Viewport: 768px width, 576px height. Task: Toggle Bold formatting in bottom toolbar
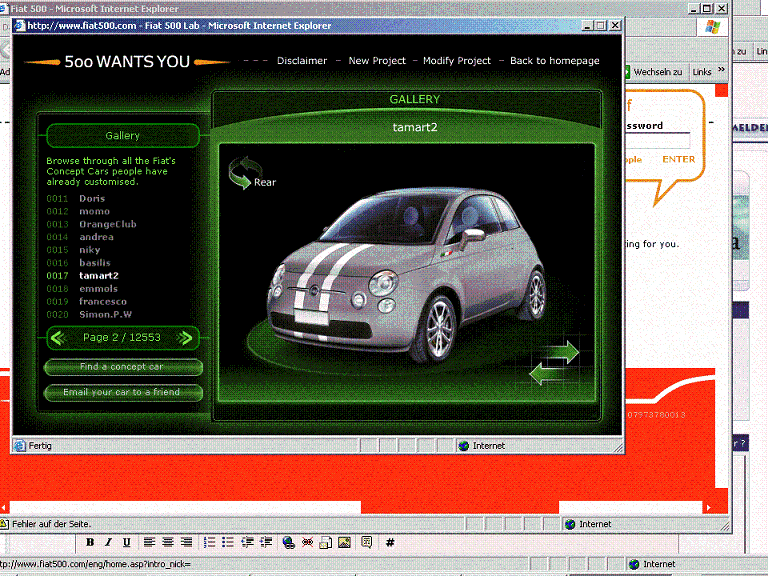90,542
